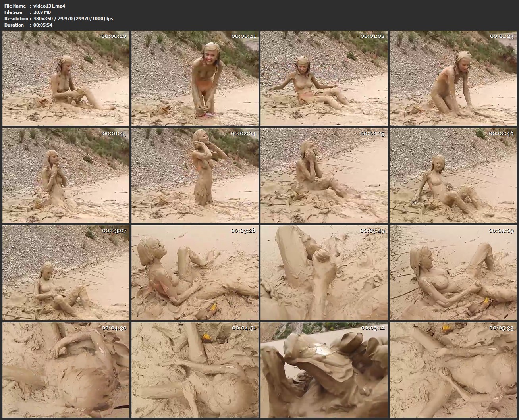Pick the frame stamped 00:04:30
519x420 pixels.
tap(66, 370)
